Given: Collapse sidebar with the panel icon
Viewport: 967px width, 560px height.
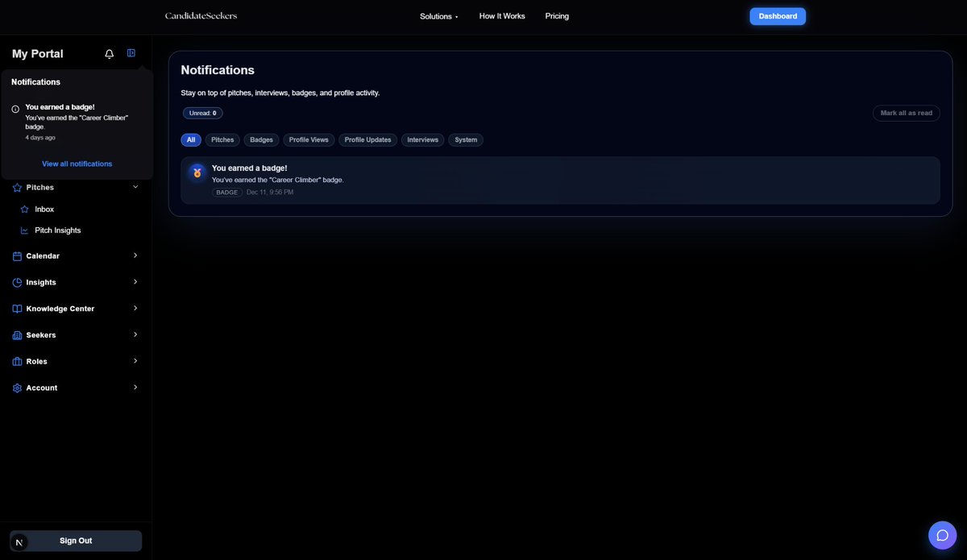Looking at the screenshot, I should click(131, 53).
